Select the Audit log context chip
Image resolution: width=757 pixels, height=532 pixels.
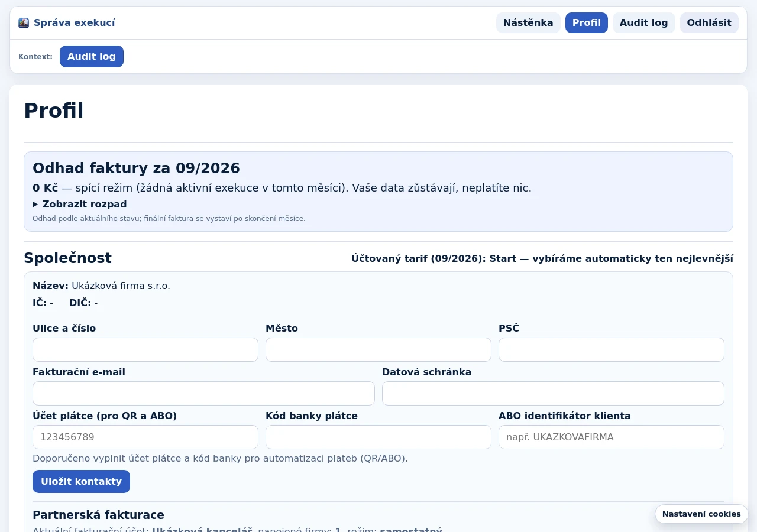click(92, 57)
